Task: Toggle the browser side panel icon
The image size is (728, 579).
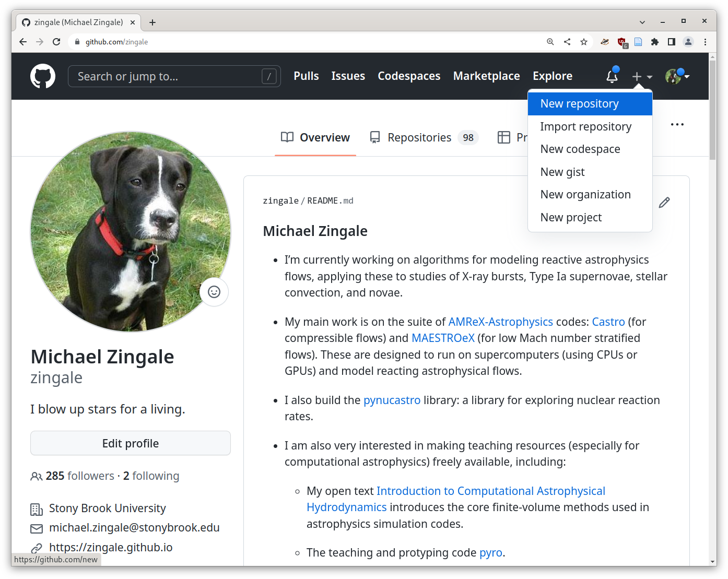Action: [x=672, y=42]
